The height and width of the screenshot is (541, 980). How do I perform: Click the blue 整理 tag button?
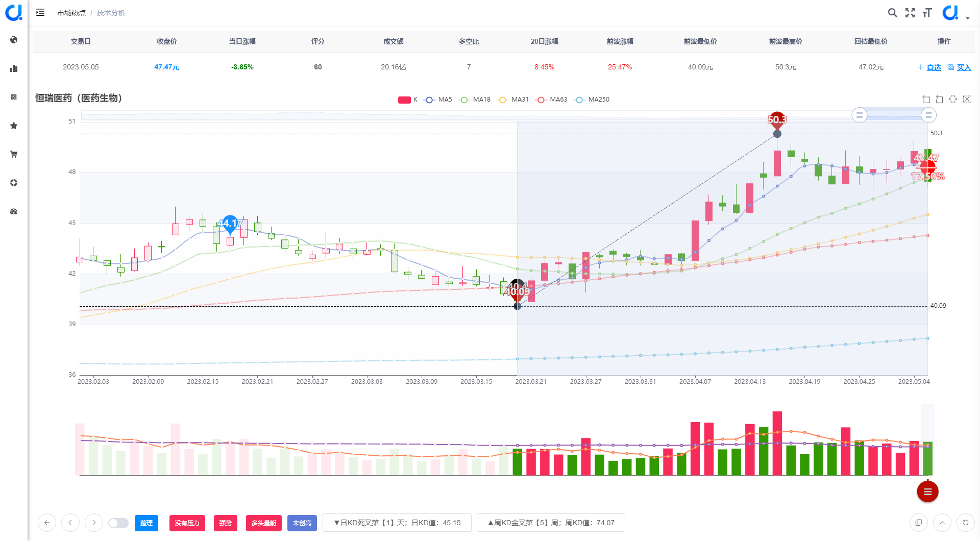[146, 523]
